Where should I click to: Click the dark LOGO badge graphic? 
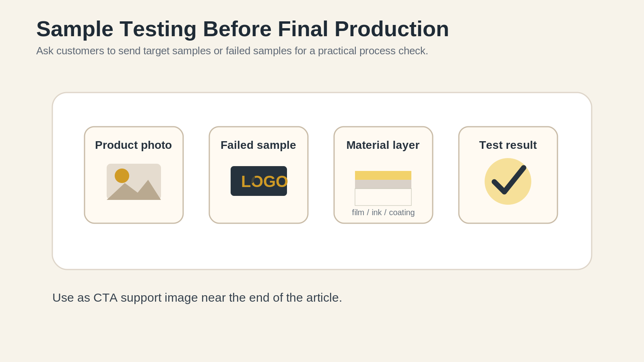click(259, 181)
